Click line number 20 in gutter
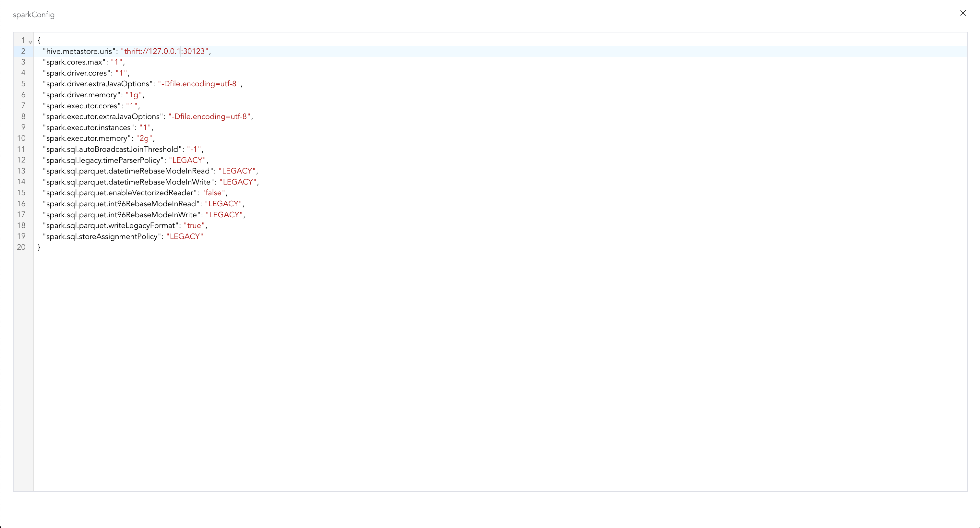 pos(21,247)
